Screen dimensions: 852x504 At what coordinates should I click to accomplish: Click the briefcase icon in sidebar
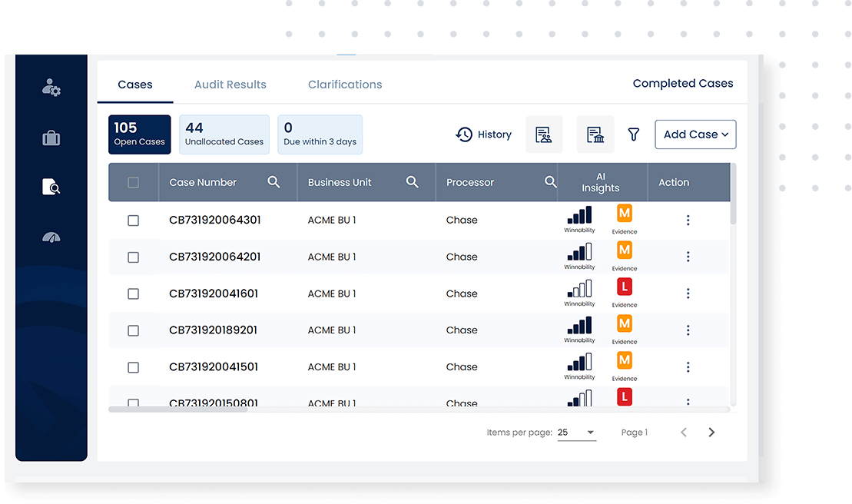tap(51, 138)
